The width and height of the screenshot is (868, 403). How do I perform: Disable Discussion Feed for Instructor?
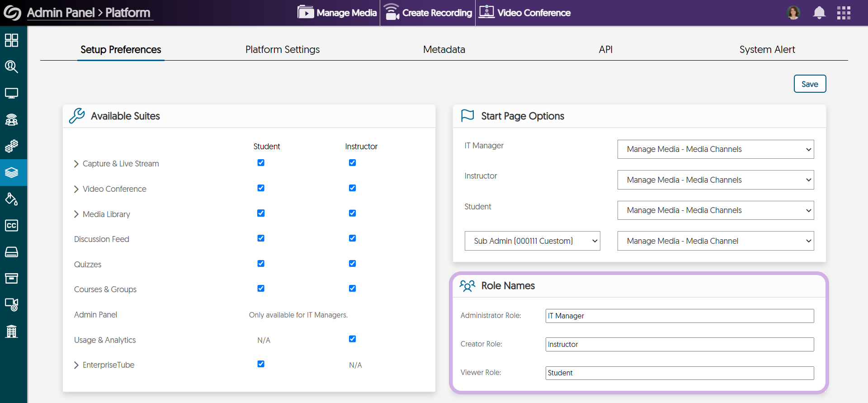click(x=352, y=238)
